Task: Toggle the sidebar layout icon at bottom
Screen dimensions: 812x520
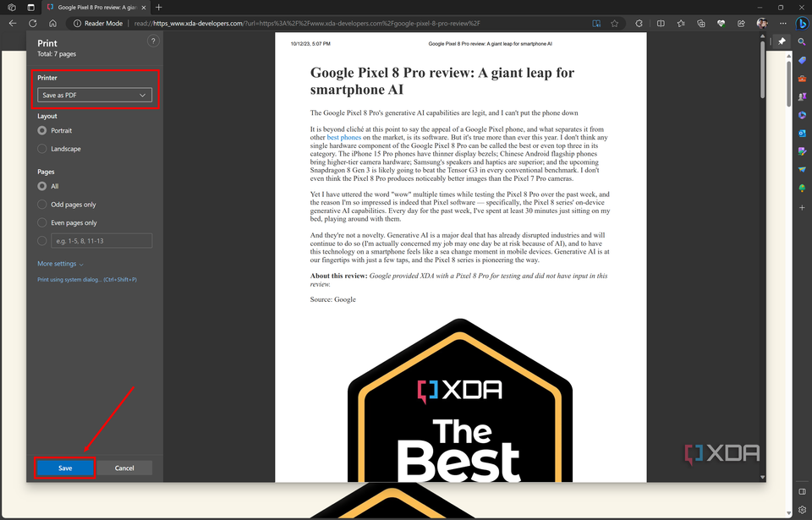Action: (802, 491)
